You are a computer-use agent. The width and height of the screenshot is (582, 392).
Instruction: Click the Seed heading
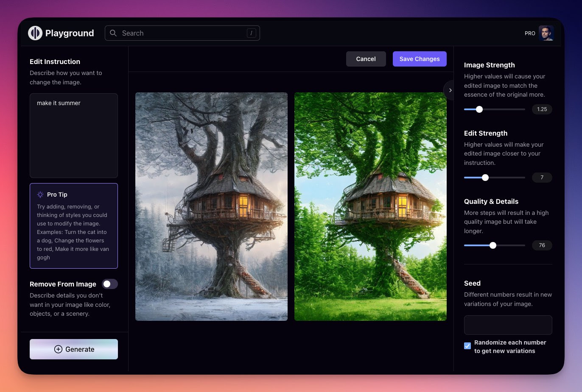(472, 283)
